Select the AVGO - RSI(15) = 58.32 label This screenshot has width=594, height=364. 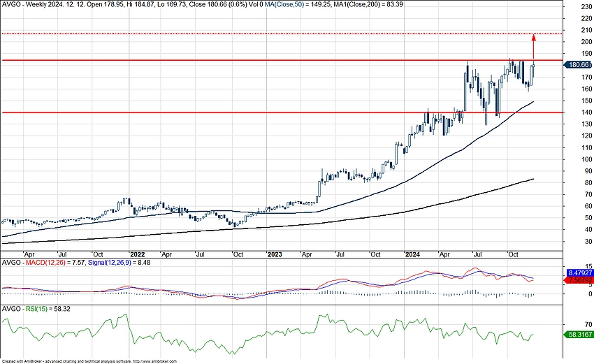[36, 309]
